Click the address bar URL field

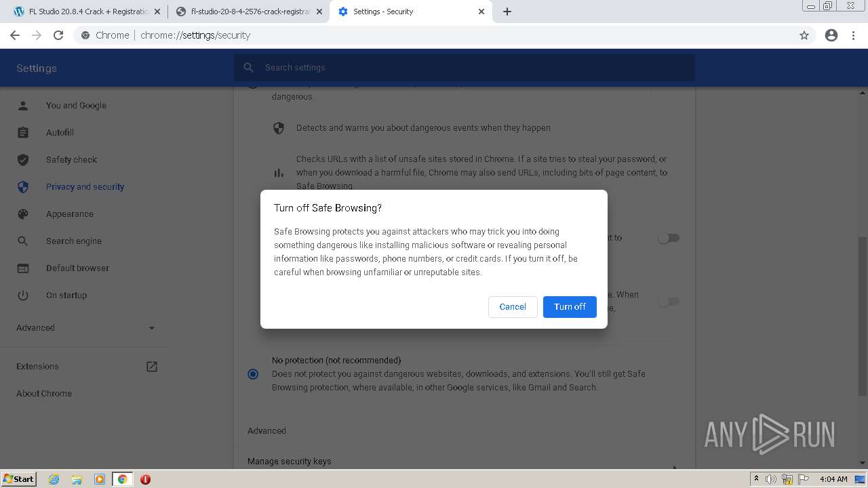point(434,35)
